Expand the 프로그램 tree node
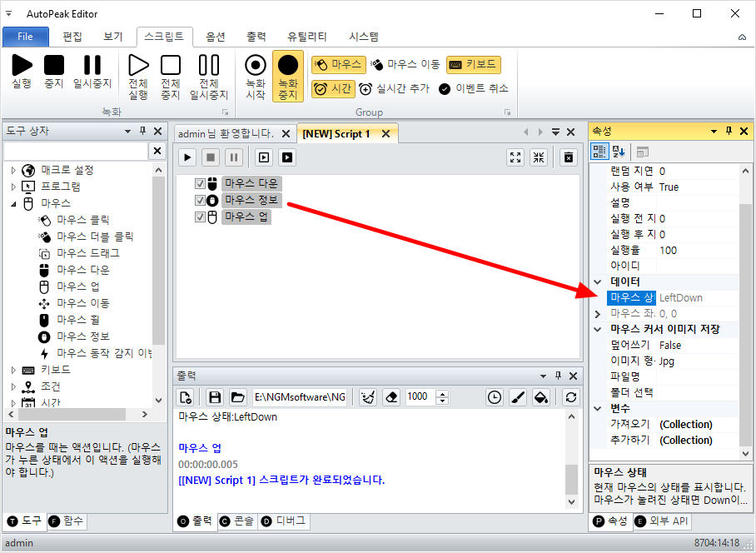The image size is (756, 553). (13, 187)
